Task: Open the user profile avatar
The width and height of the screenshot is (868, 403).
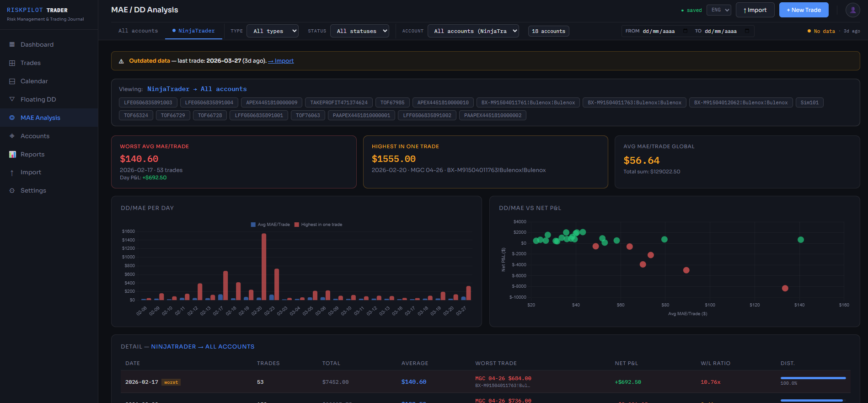Action: point(852,10)
